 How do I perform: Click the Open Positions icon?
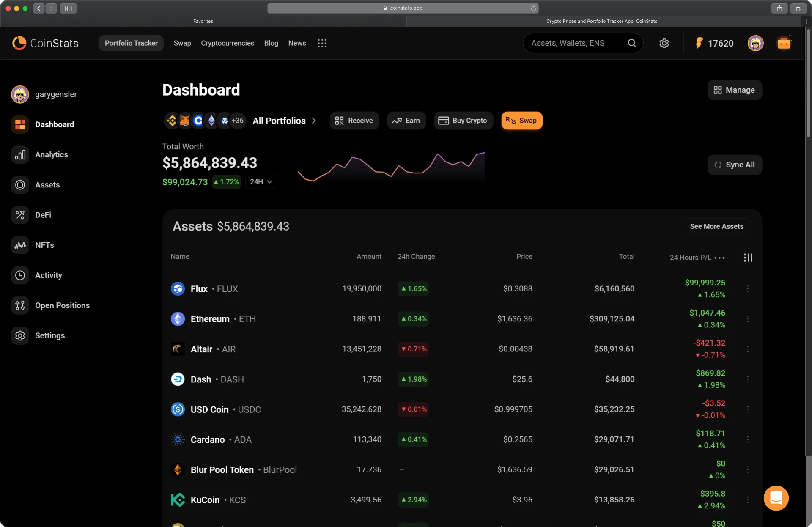click(x=20, y=305)
